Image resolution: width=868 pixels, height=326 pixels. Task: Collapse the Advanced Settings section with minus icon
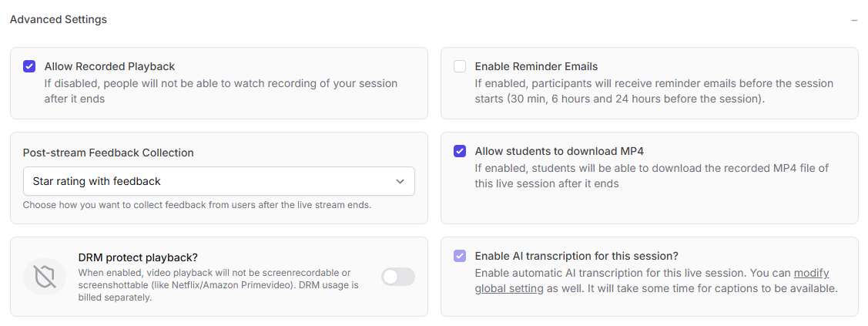pos(854,20)
